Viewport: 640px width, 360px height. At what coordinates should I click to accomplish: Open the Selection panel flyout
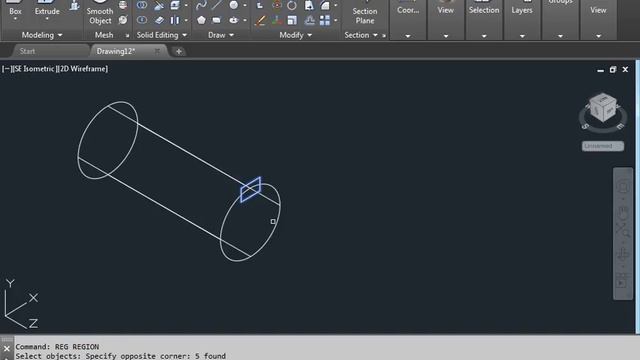484,36
